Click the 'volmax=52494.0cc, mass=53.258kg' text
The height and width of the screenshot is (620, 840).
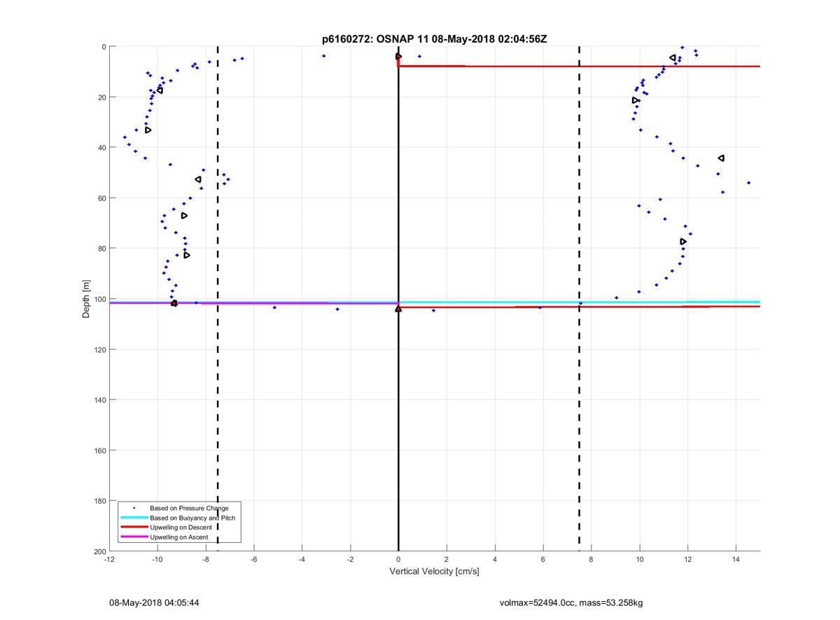(571, 602)
